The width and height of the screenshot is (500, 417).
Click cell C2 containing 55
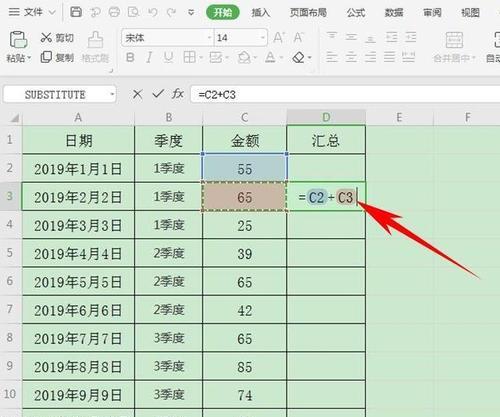click(245, 168)
